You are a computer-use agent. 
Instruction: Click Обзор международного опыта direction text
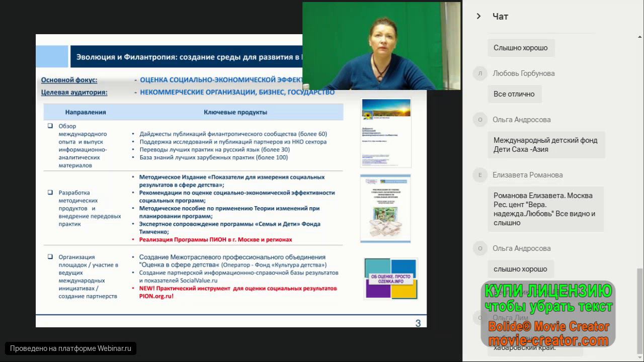[83, 146]
